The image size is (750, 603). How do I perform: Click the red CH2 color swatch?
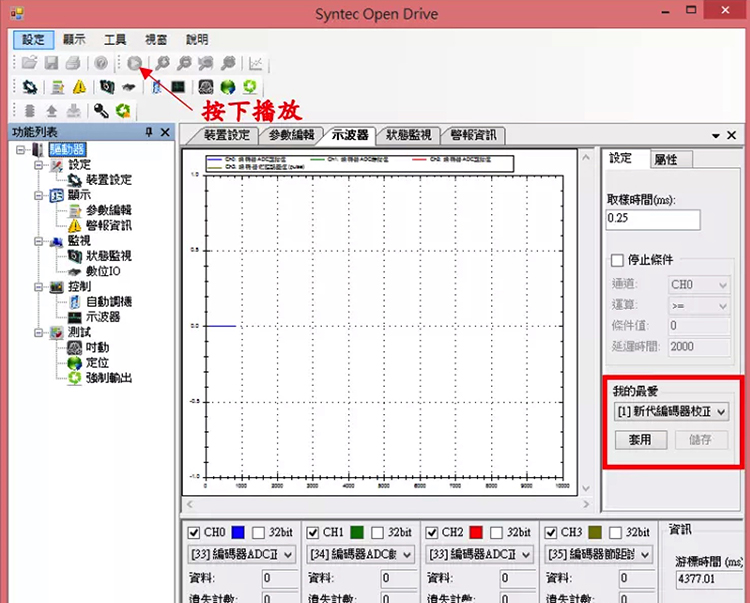[476, 533]
